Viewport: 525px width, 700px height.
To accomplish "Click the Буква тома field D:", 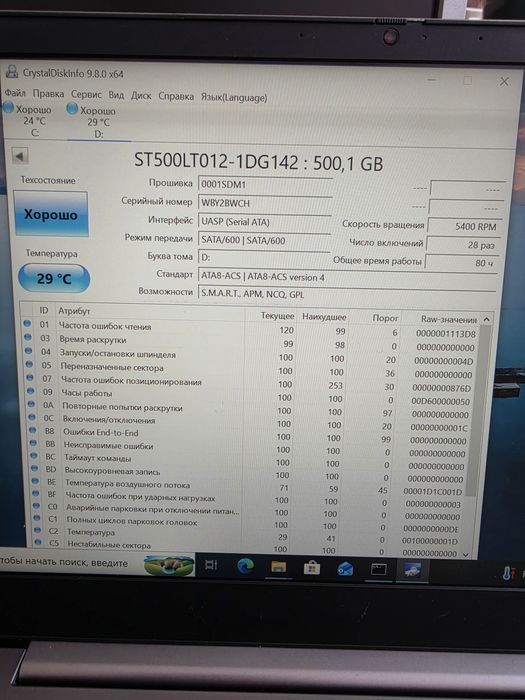I will click(x=264, y=258).
